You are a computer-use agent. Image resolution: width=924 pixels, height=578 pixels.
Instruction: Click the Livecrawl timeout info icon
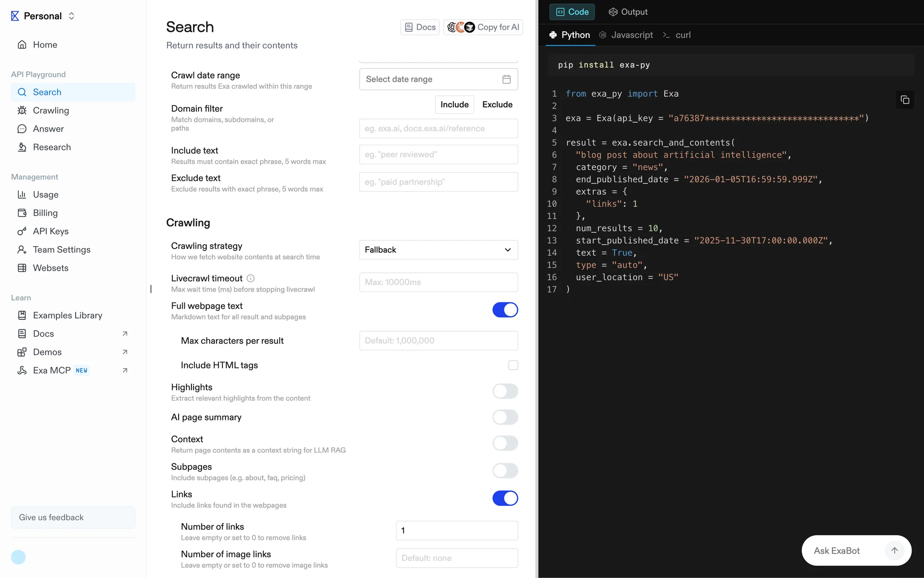point(250,278)
